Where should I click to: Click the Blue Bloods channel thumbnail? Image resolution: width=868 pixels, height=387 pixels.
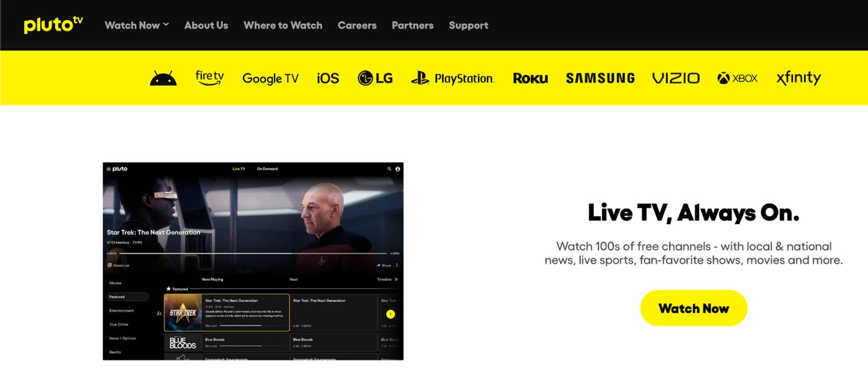click(183, 342)
